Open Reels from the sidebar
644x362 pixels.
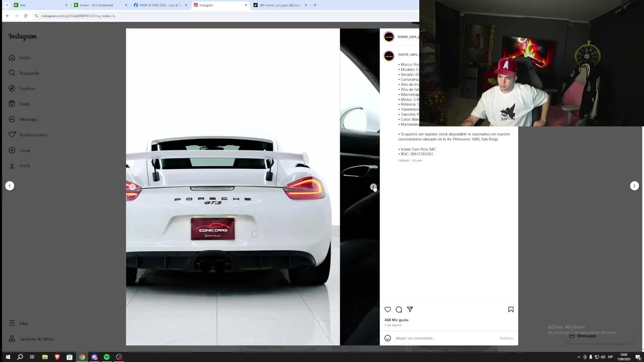pyautogui.click(x=20, y=104)
